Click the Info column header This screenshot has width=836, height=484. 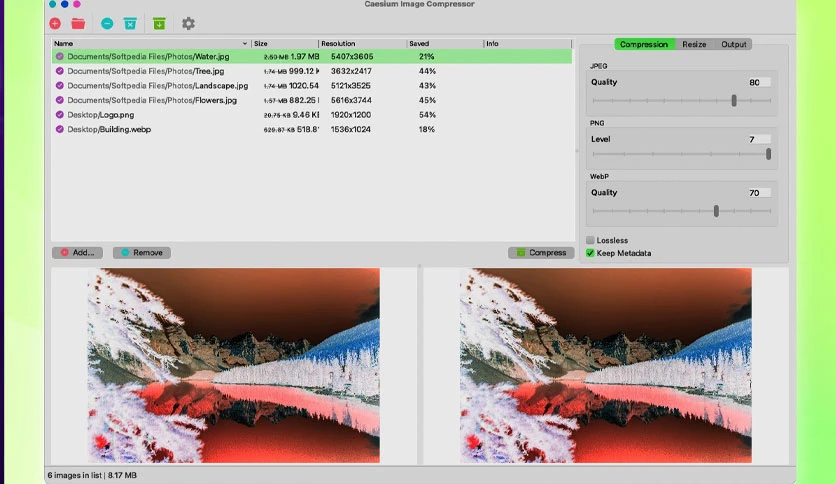click(x=527, y=44)
